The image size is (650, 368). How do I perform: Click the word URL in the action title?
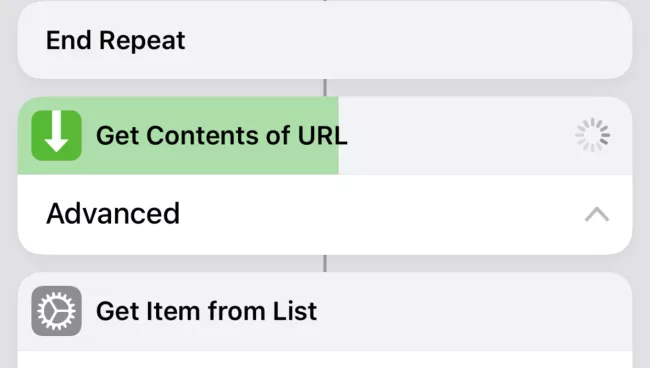(323, 135)
